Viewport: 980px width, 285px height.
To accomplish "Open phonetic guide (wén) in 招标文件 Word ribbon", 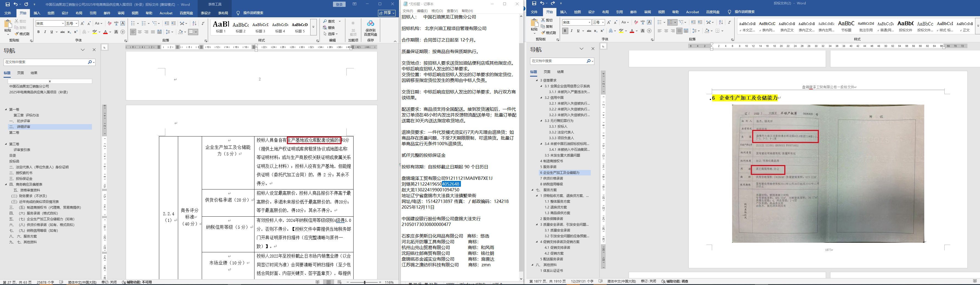I will pos(116,24).
